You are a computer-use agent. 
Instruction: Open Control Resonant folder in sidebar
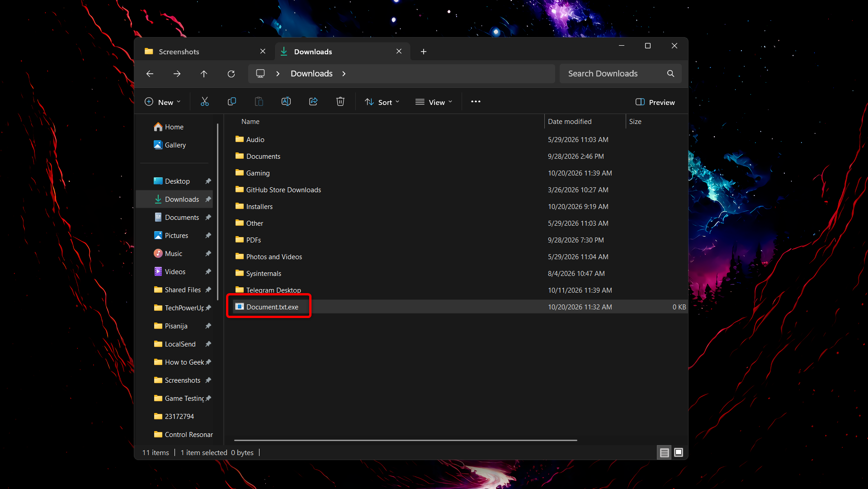[183, 435]
